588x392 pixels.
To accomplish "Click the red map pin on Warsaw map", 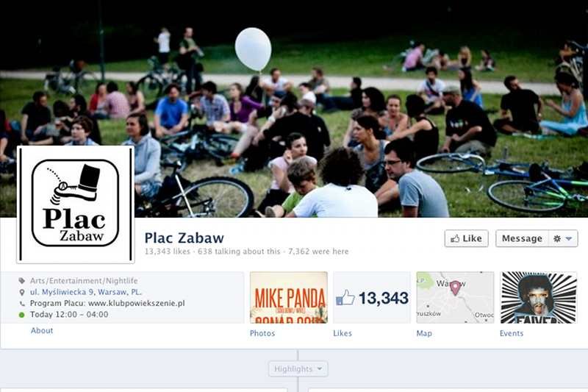I will (455, 288).
